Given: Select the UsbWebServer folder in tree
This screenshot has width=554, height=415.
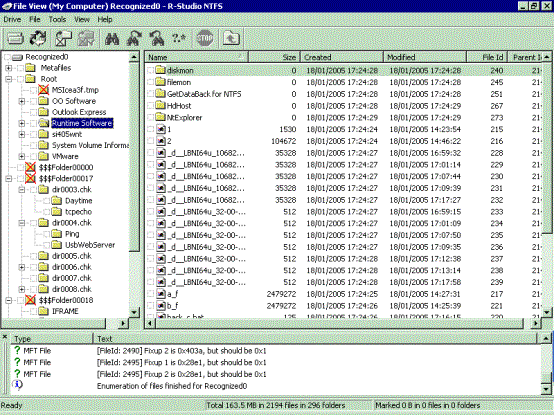Looking at the screenshot, I should [90, 245].
